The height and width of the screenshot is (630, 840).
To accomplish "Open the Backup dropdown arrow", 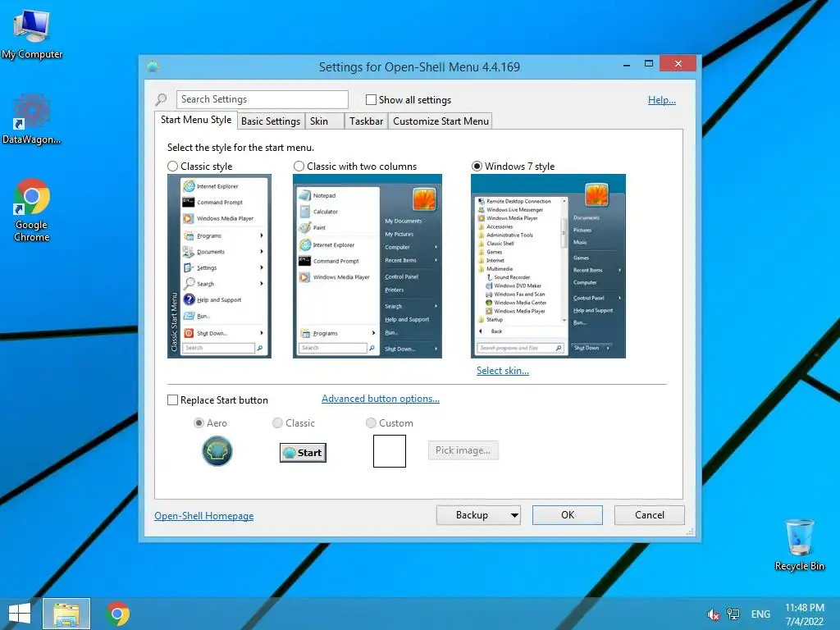I will point(514,515).
